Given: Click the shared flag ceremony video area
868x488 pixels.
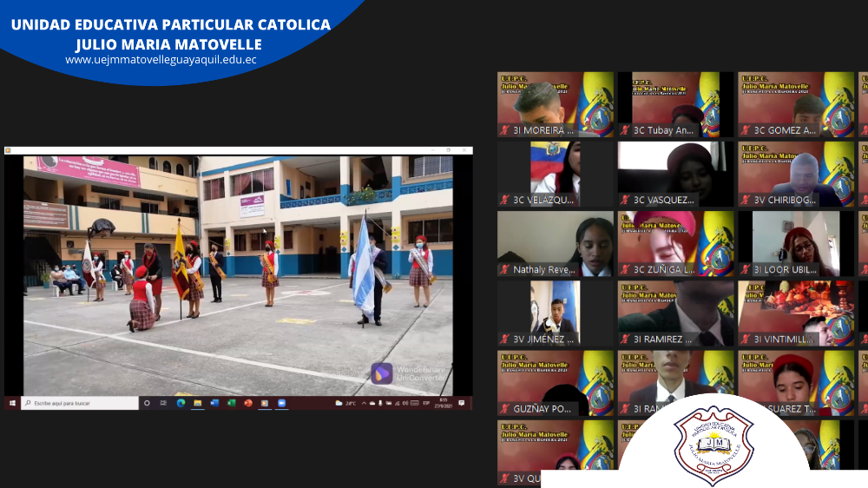Looking at the screenshot, I should coord(238,275).
